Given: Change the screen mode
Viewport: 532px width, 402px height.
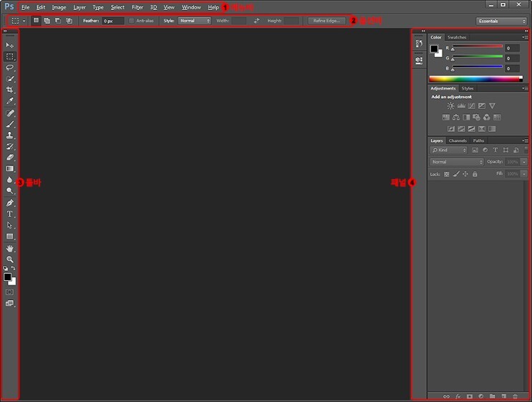Looking at the screenshot, I should pos(9,303).
